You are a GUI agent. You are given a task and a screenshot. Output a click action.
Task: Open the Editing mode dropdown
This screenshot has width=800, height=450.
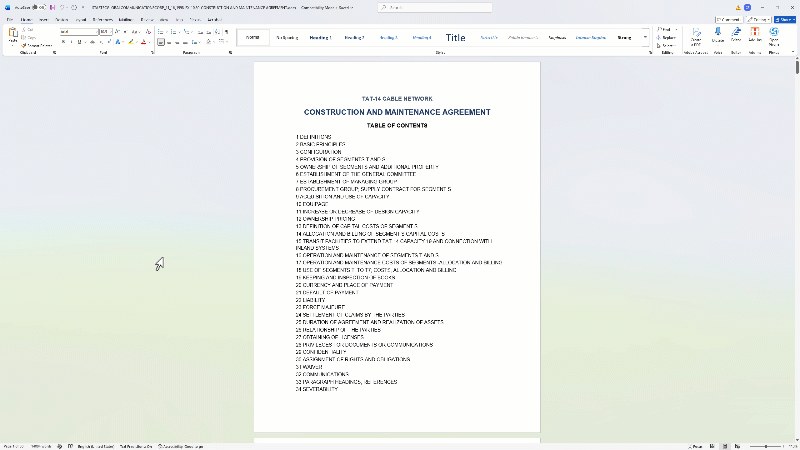coord(758,19)
